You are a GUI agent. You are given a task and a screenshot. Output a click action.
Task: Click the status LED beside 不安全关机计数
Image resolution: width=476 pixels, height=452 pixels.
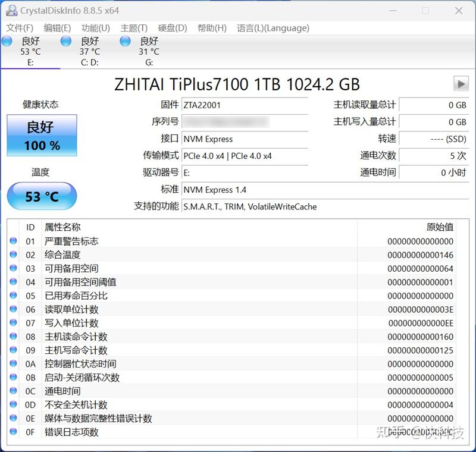13,404
